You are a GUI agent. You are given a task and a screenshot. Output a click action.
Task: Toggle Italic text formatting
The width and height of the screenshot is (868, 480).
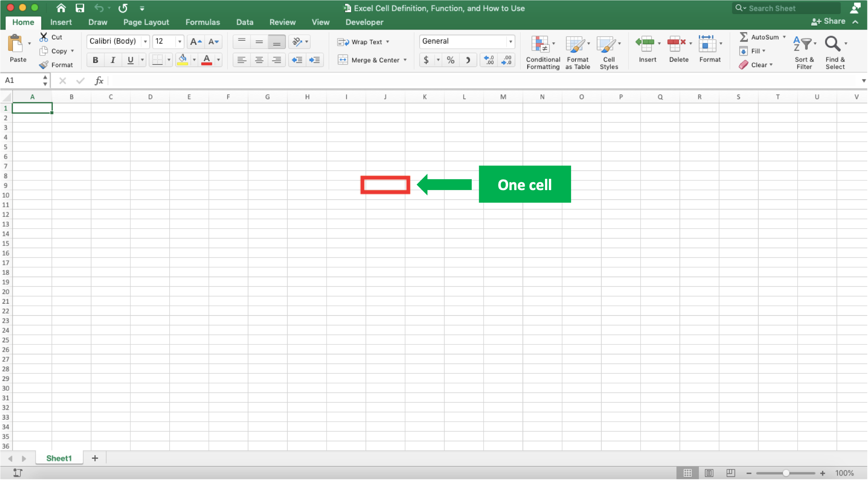[x=112, y=60]
